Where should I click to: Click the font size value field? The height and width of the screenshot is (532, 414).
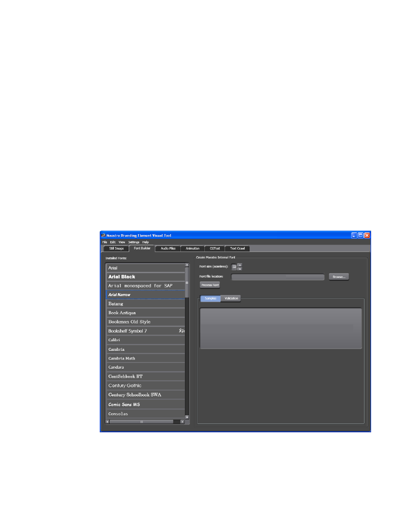pyautogui.click(x=234, y=267)
